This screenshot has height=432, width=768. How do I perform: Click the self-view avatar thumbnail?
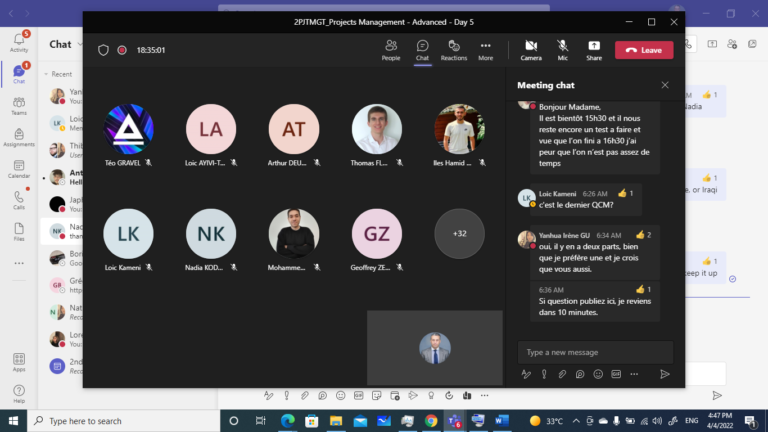[x=435, y=348]
